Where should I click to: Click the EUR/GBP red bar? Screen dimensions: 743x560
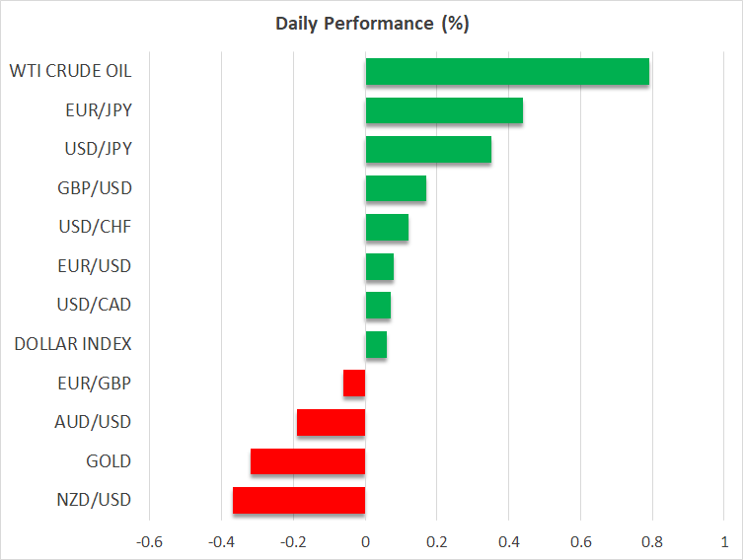pos(354,384)
